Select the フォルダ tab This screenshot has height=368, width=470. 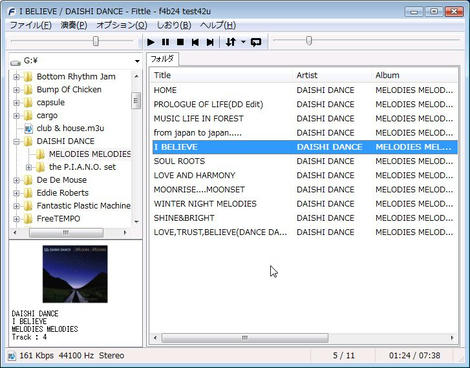[x=162, y=59]
